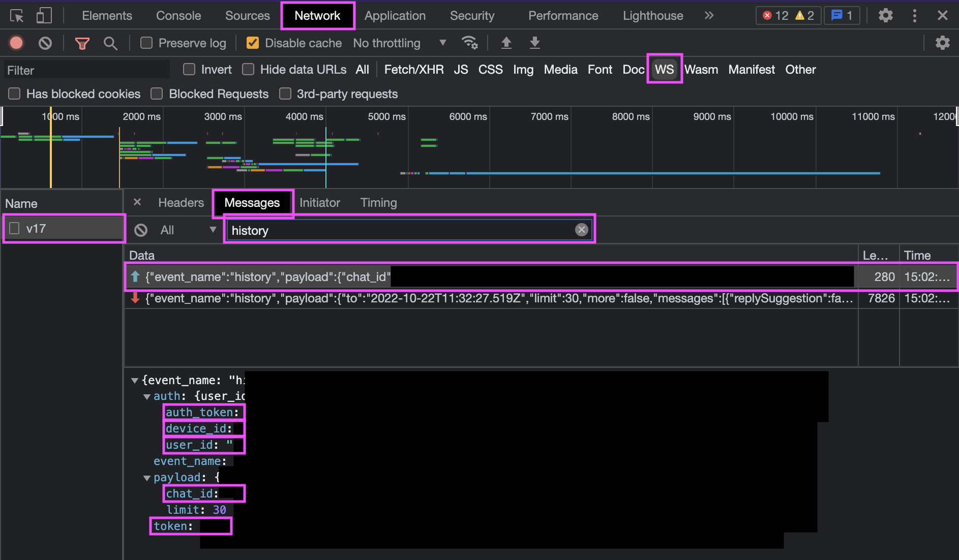This screenshot has width=959, height=560.
Task: Filter requests by Img
Action: [x=523, y=69]
